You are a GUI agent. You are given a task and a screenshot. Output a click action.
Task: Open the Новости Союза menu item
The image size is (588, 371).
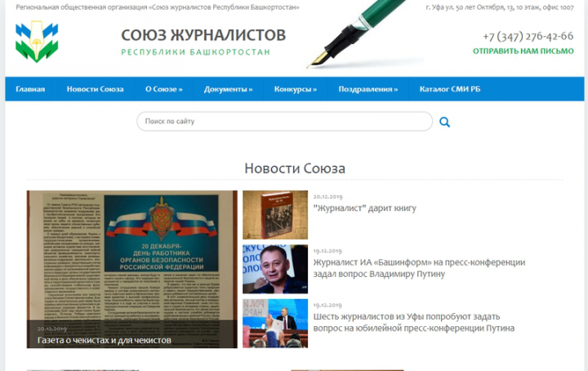(95, 89)
